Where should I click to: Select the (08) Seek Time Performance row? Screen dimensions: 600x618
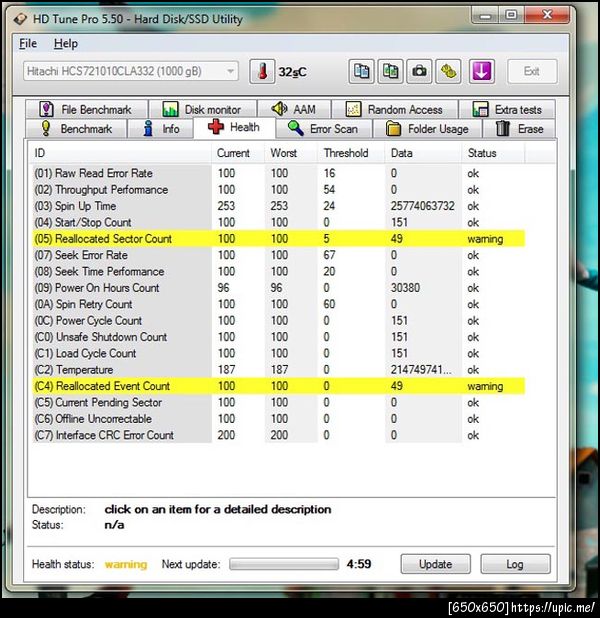coord(279,272)
